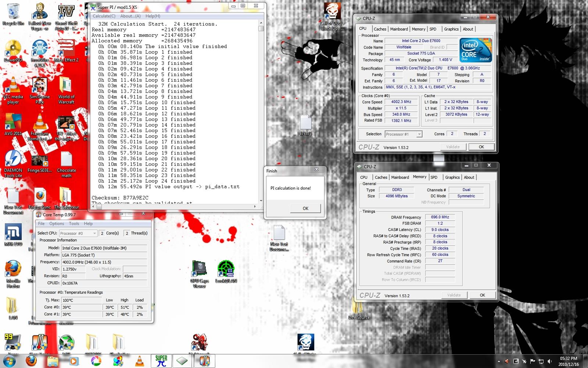
Task: Open the LAN folder on desktop
Action: (x=13, y=308)
